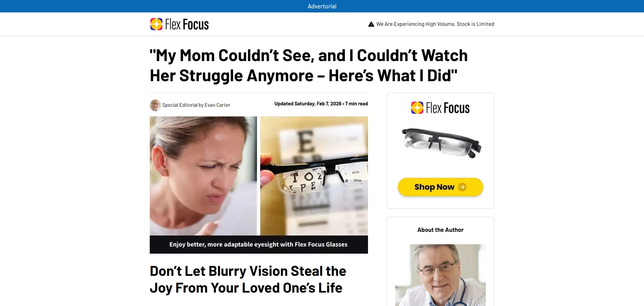This screenshot has height=306, width=644.
Task: Click the Advertorial top banner label
Action: click(x=322, y=6)
